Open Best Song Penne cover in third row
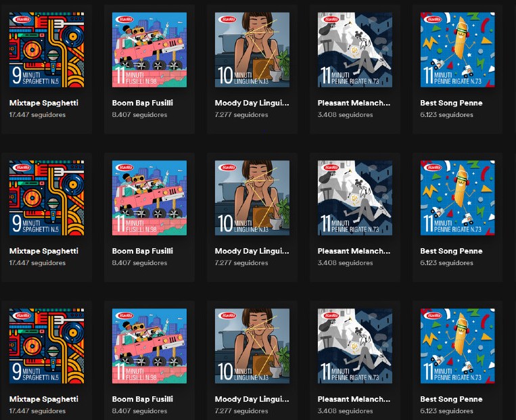516x420 pixels. [x=458, y=346]
